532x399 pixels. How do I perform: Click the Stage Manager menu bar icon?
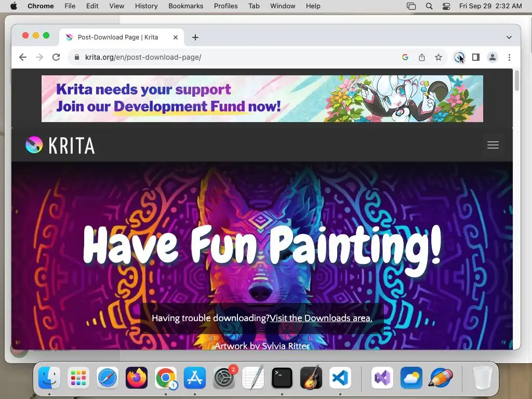(411, 6)
